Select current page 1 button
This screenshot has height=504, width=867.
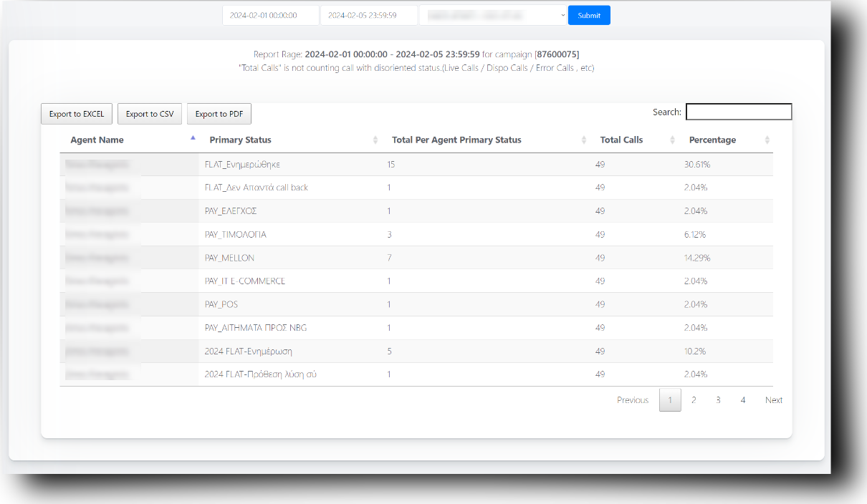point(670,400)
